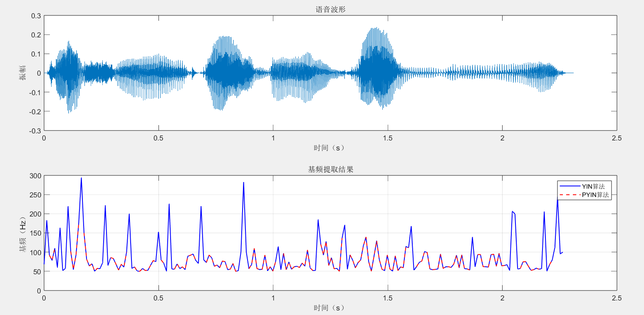Select the y-axis label 振幅
644x315 pixels.
(x=22, y=73)
